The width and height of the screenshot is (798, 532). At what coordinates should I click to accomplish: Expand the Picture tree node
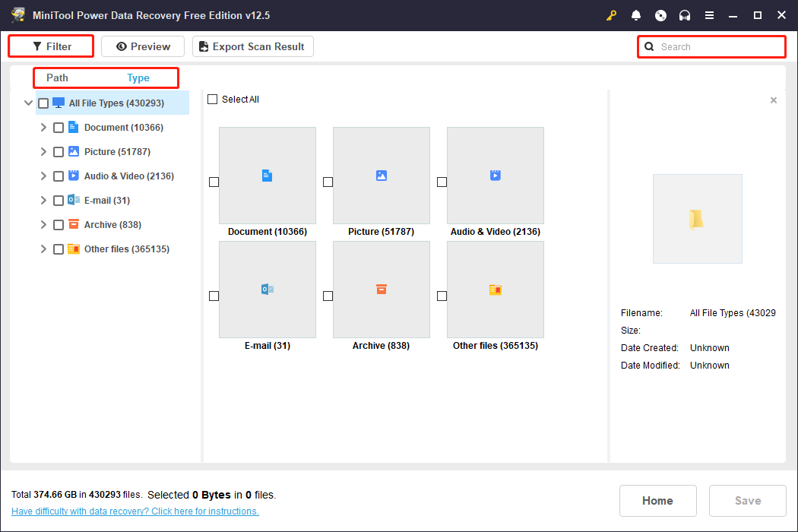click(x=43, y=152)
